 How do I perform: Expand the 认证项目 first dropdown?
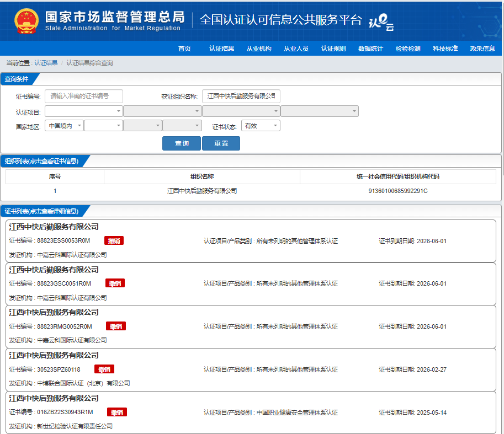pos(84,111)
